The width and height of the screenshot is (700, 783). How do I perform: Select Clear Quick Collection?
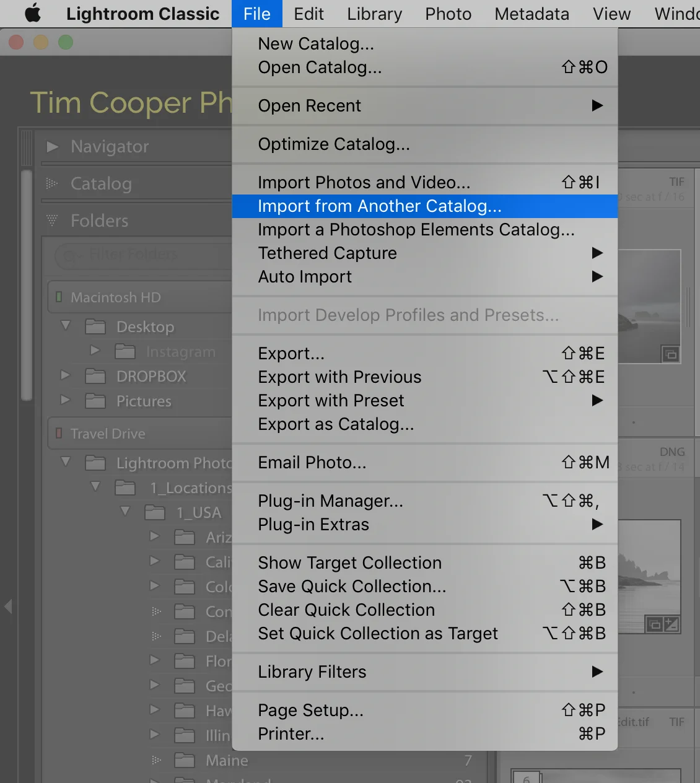point(425,610)
